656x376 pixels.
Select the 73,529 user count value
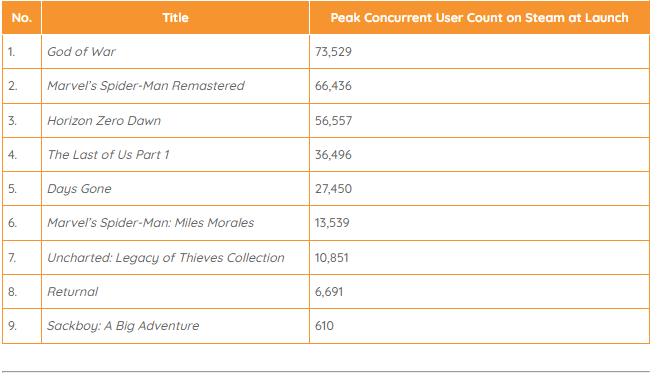[333, 52]
